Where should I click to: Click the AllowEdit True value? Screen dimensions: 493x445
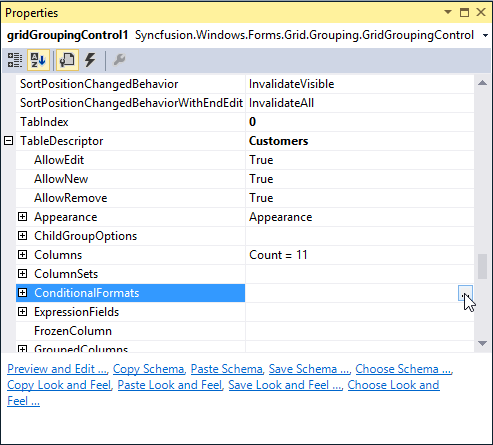pos(261,160)
